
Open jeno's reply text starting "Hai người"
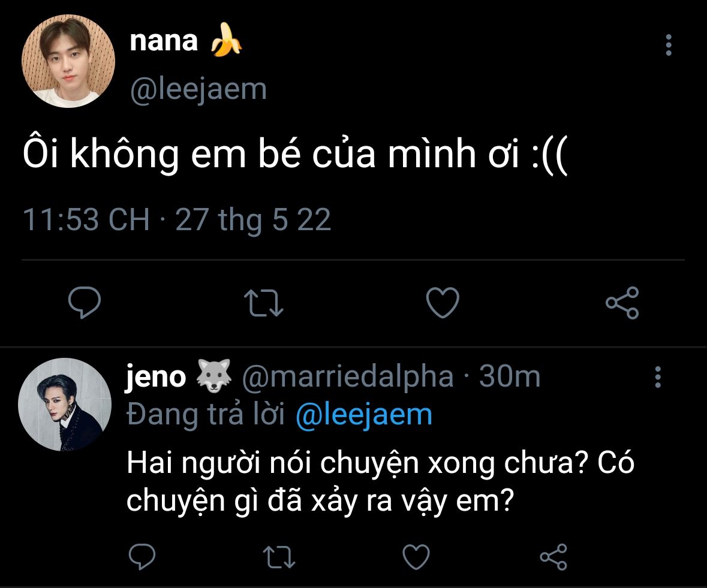coord(380,483)
